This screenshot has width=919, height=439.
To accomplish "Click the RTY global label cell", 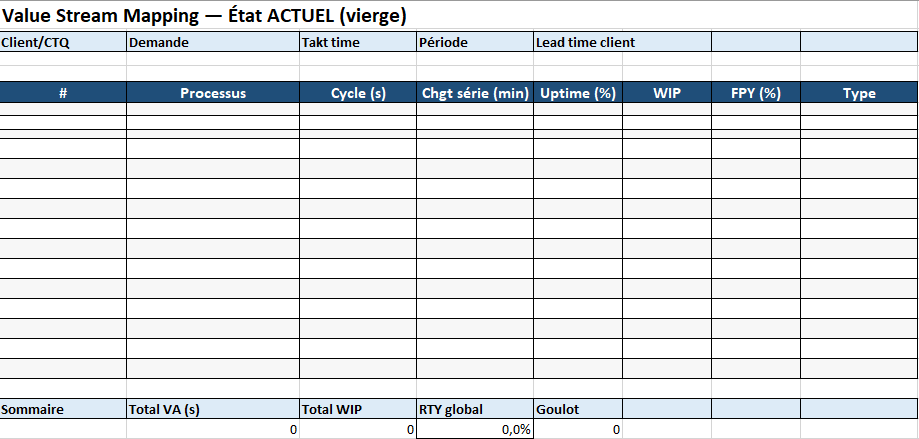I will (475, 409).
